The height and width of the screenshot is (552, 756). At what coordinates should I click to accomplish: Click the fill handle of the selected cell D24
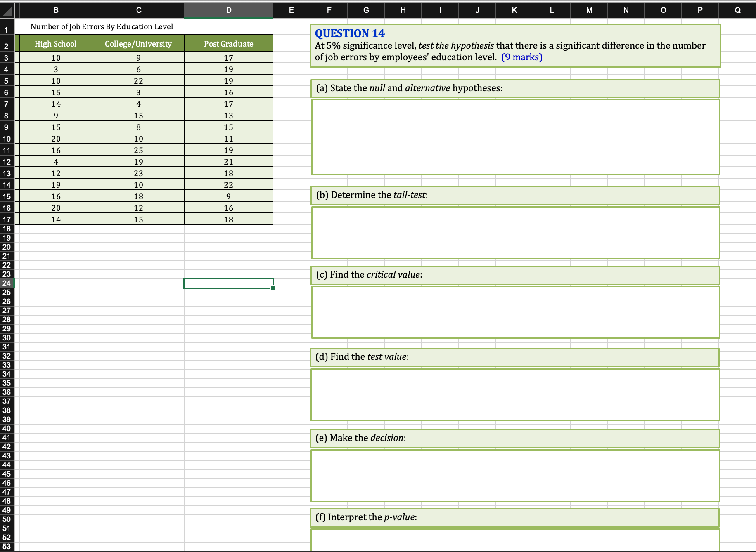273,289
